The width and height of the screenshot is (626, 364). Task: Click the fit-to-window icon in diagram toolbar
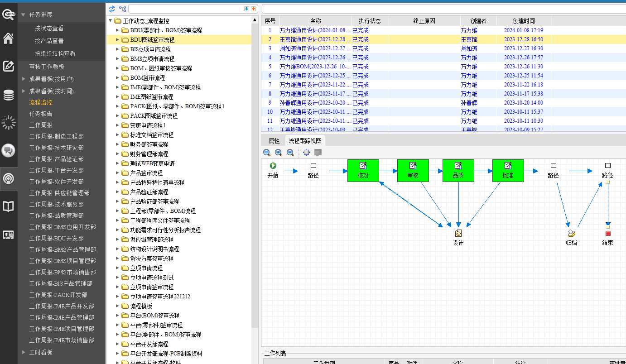(306, 153)
